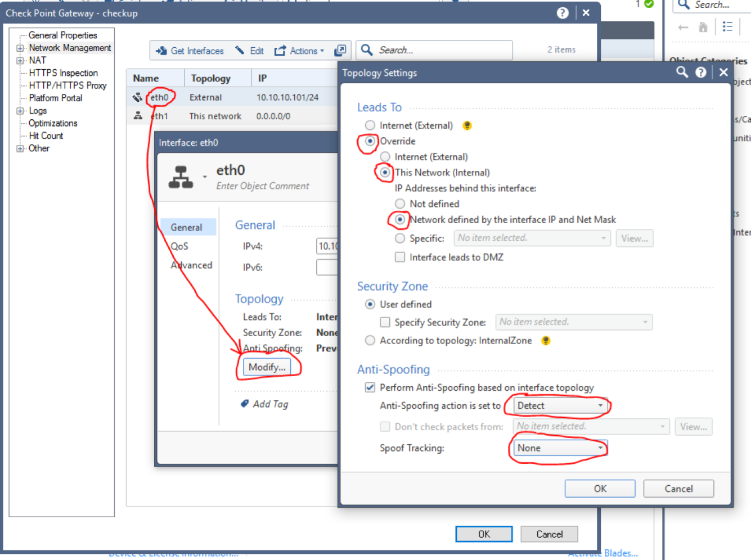Click the interfaces Search field
The height and width of the screenshot is (560, 751).
coord(434,50)
